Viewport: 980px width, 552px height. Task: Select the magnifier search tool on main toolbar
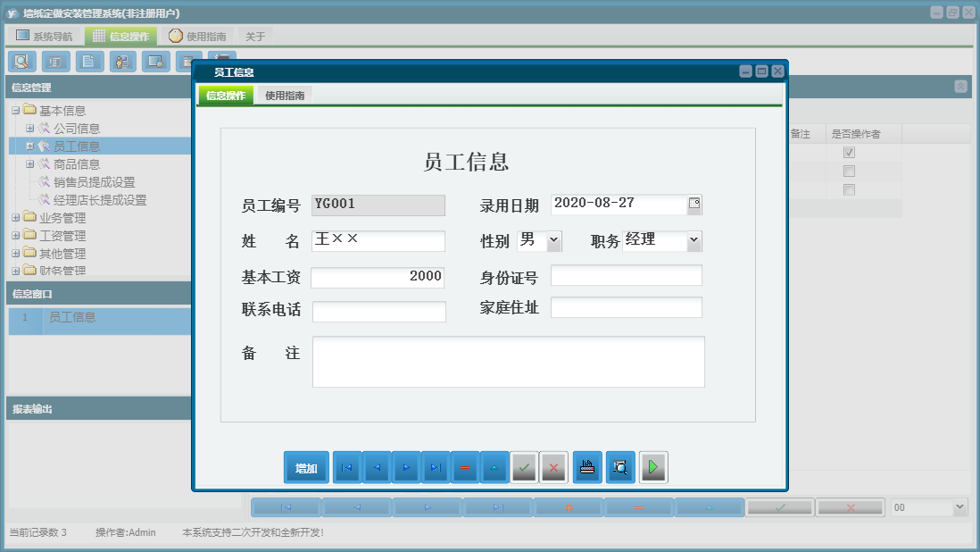(21, 62)
